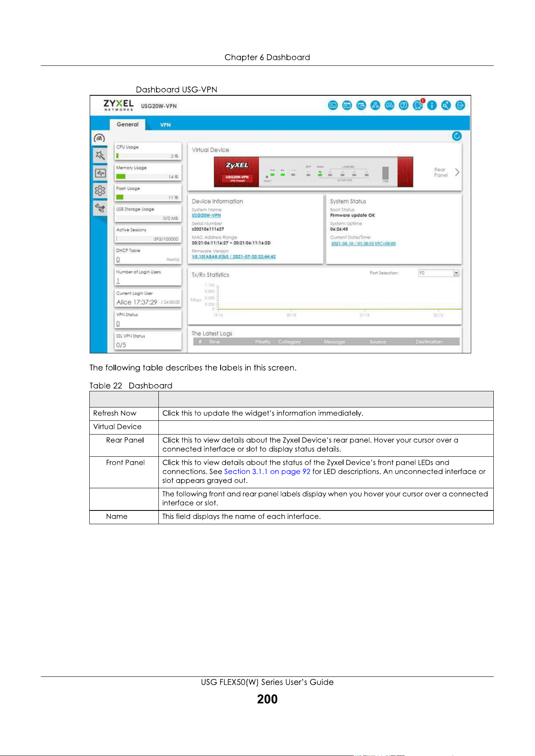
Task: Click the web console window icon
Action: tap(347, 105)
